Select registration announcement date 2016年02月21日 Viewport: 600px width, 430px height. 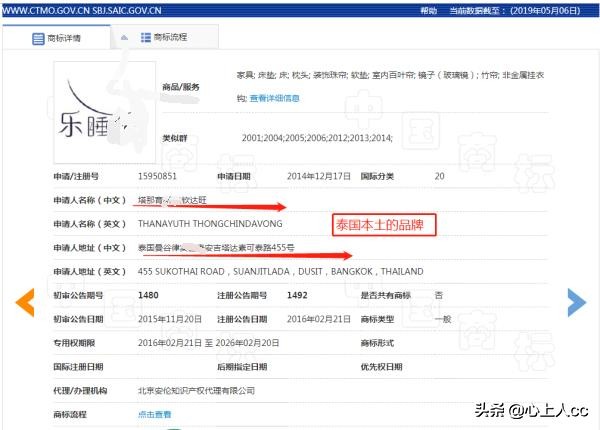[x=319, y=319]
